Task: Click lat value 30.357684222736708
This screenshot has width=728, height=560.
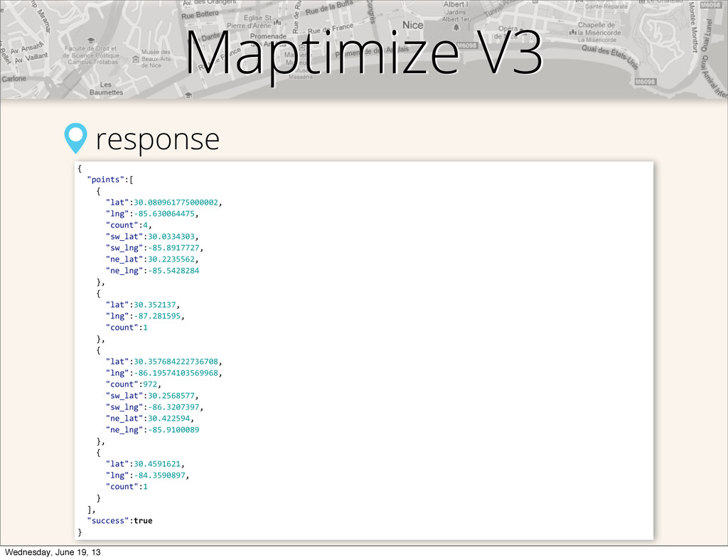Action: tap(176, 362)
